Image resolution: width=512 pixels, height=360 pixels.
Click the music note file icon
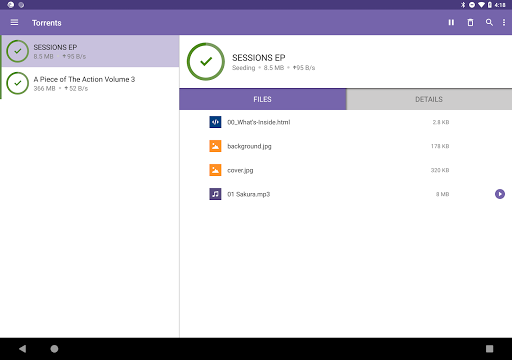[x=215, y=194]
